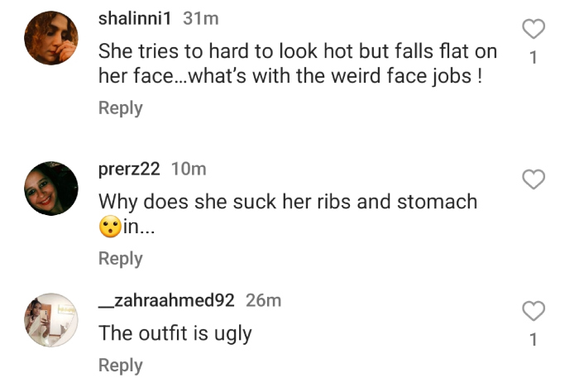The image size is (579, 392).
Task: Reply to prerz22's comment
Action: tap(121, 259)
